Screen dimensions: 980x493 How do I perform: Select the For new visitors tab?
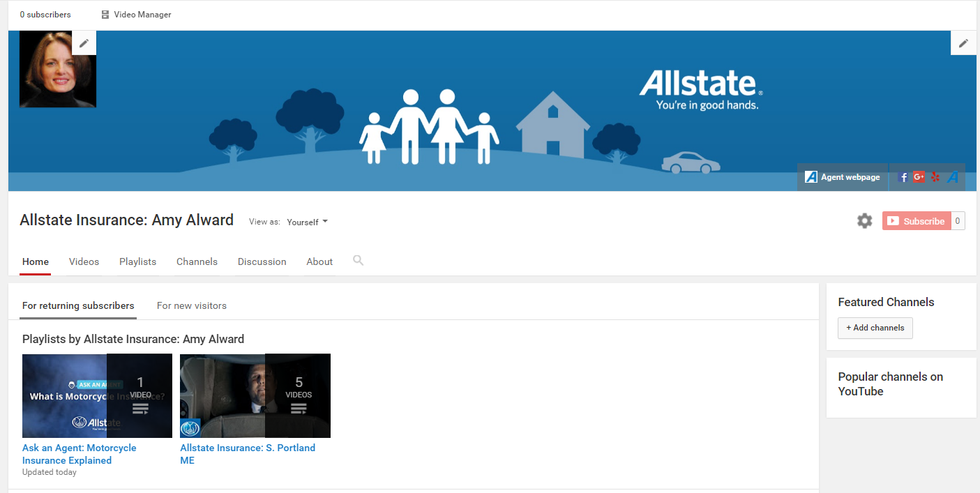tap(192, 305)
